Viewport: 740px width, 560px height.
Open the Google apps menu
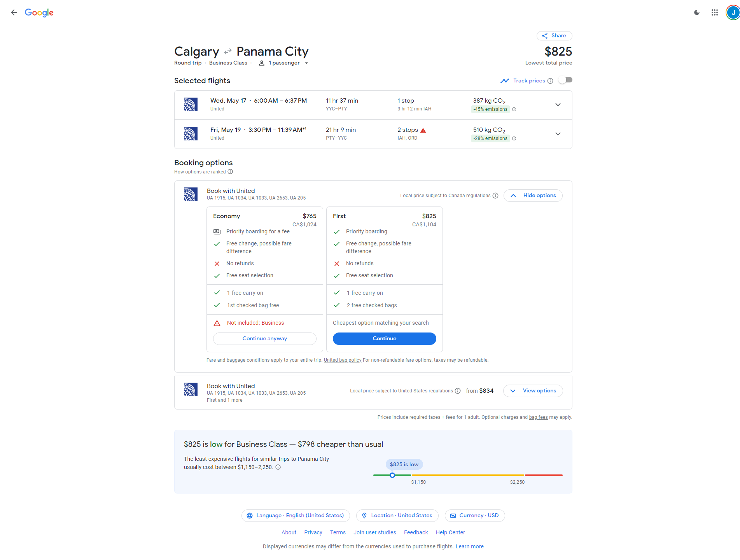714,12
